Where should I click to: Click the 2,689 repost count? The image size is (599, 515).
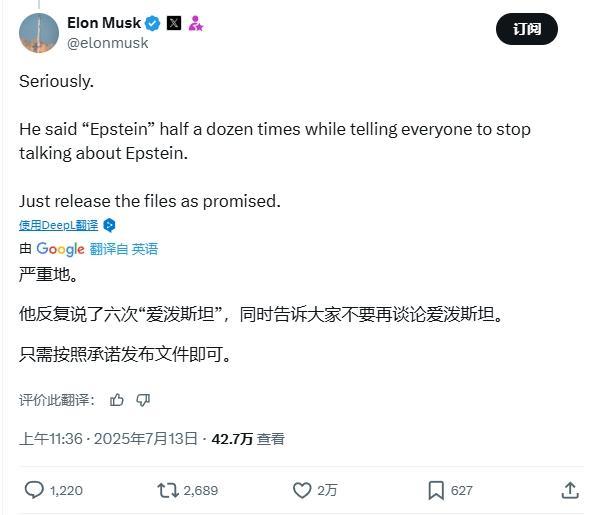click(201, 491)
